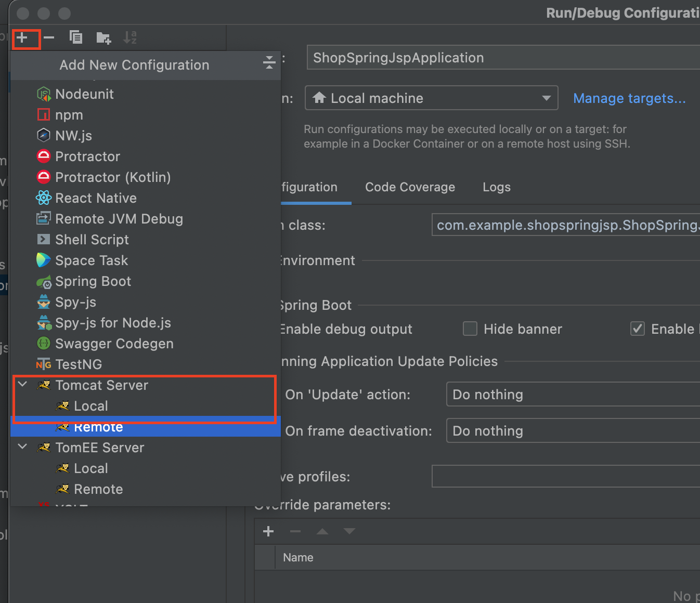This screenshot has width=700, height=603.
Task: Click the Copy Configuration icon
Action: pos(76,37)
